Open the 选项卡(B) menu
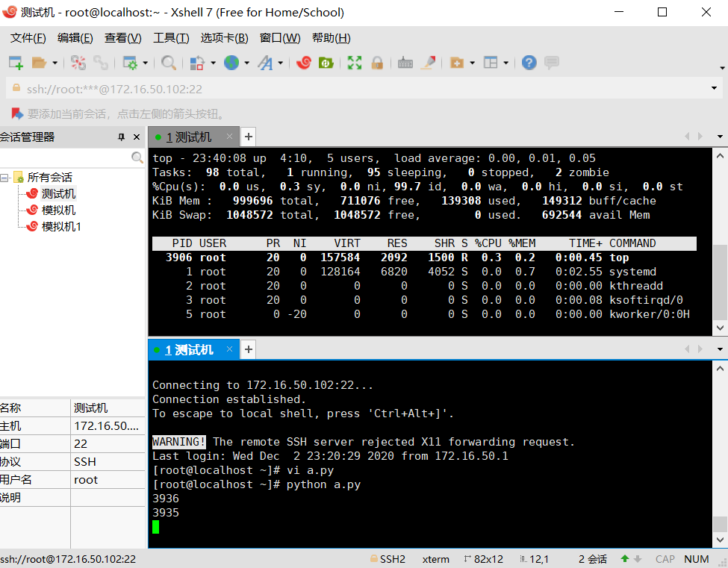Screen dimensions: 728x568 [x=225, y=38]
